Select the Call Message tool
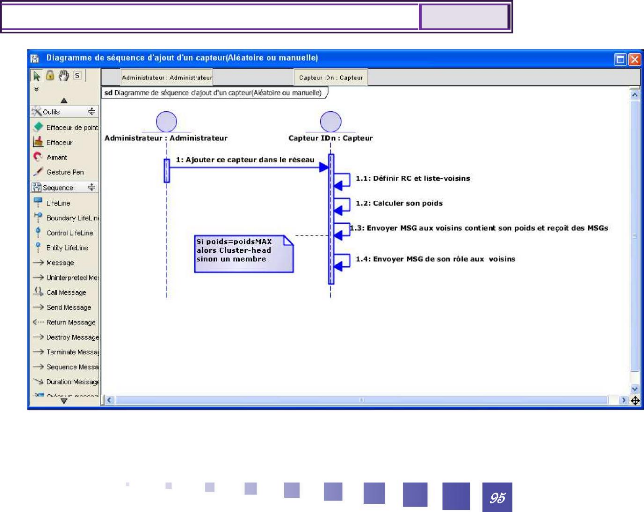 (60, 292)
